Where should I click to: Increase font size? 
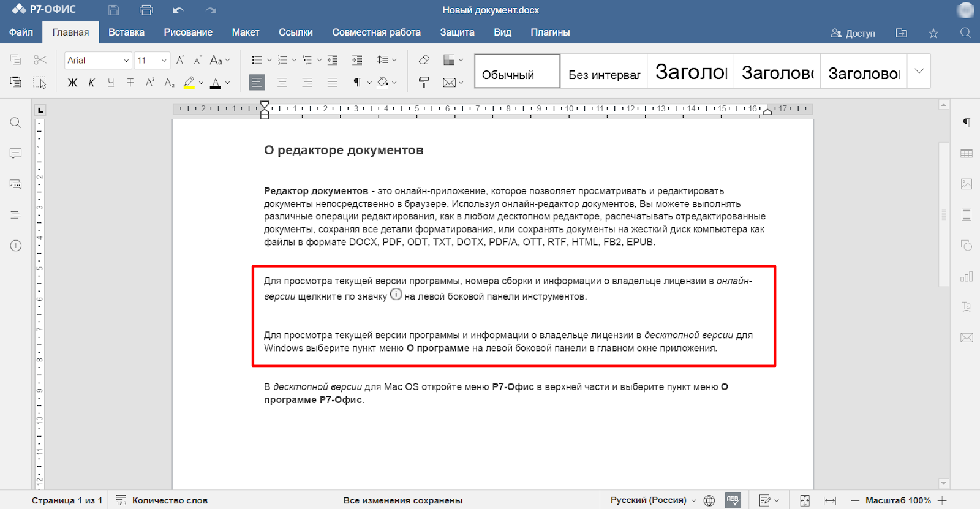[180, 60]
